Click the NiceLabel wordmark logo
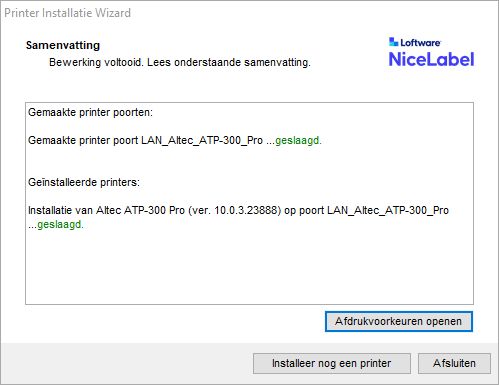Viewport: 499px width, 385px height. 431,59
